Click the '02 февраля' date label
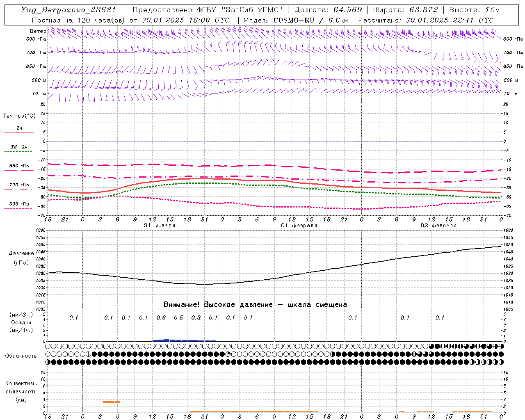Screen dimensions: 525x420 [438, 226]
